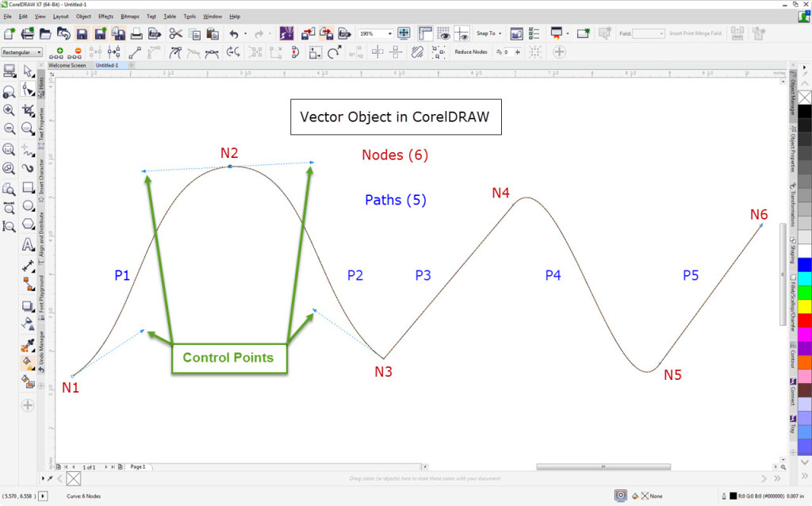Click the no-color X swatch in palette
This screenshot has height=506, width=812.
tap(804, 97)
